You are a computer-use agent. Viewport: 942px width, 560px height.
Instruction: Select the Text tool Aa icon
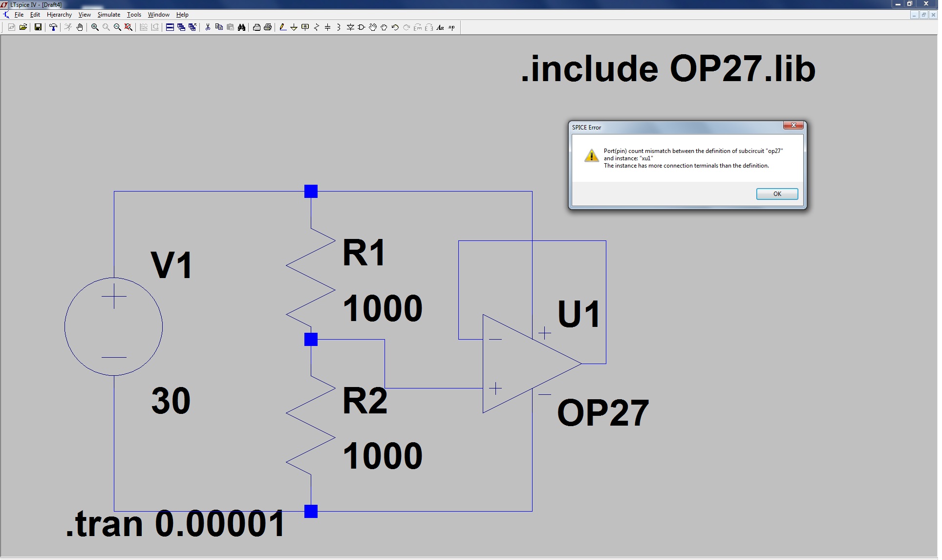[440, 27]
